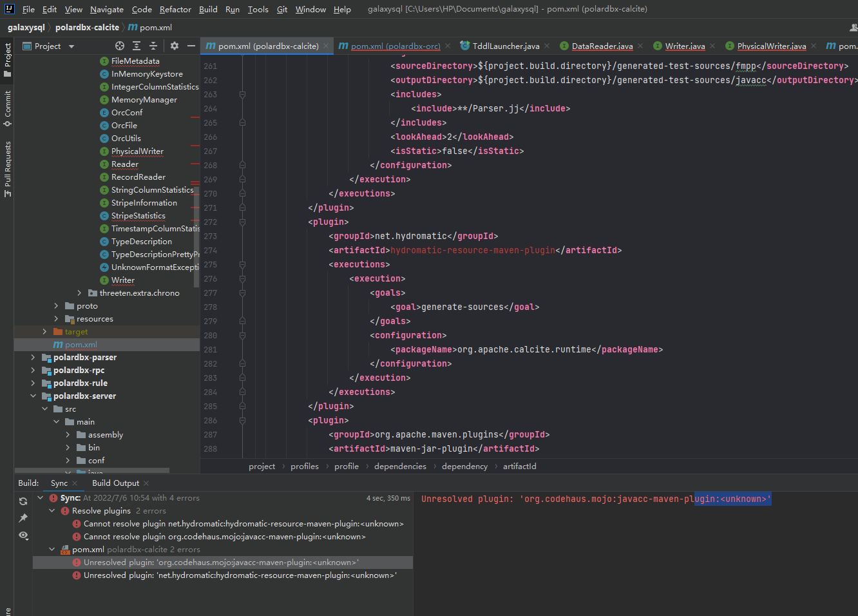Toggle fold marker at line 275 executions
Viewport: 858px width, 616px height.
242,264
